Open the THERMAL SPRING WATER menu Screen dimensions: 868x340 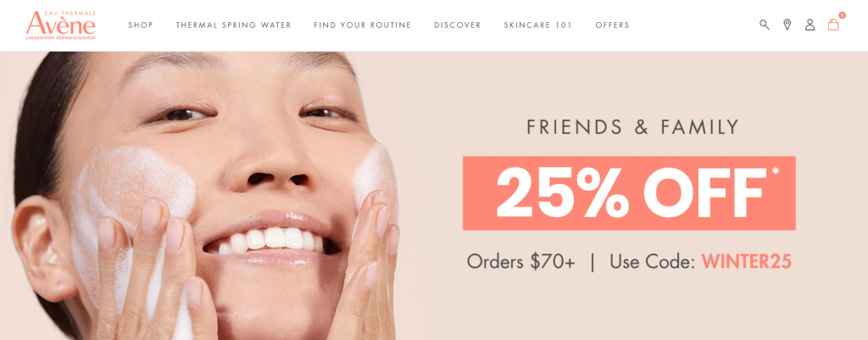pyautogui.click(x=233, y=25)
